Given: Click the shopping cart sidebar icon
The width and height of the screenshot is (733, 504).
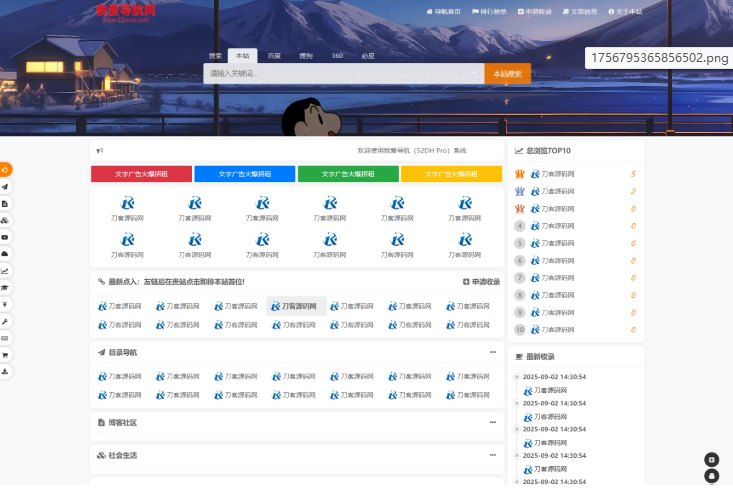Looking at the screenshot, I should point(5,354).
